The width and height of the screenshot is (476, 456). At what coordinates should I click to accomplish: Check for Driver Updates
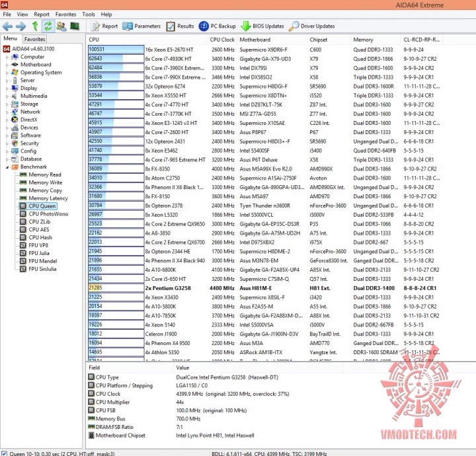coord(311,26)
